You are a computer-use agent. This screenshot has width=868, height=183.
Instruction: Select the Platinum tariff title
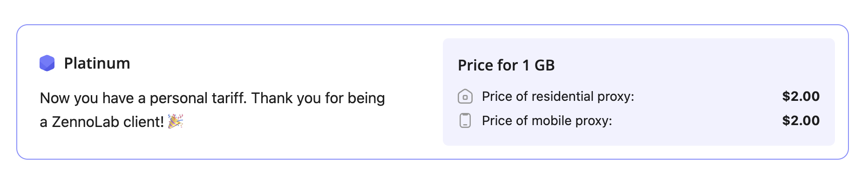(x=97, y=63)
